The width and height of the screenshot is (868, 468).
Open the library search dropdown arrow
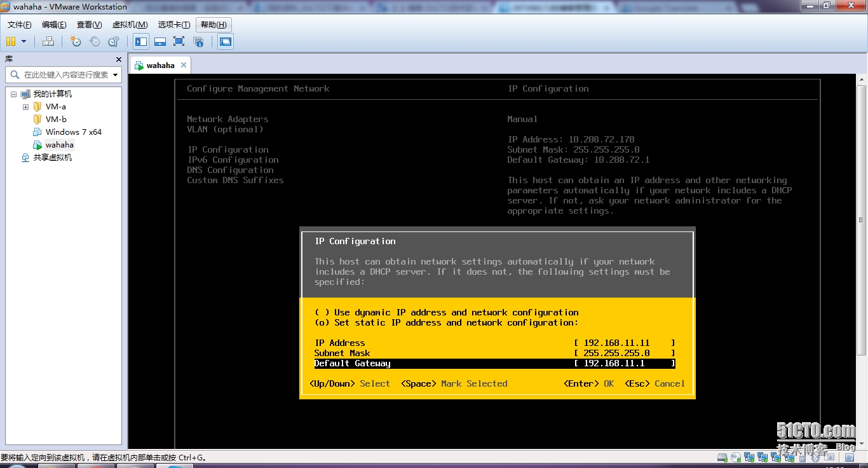tap(116, 75)
